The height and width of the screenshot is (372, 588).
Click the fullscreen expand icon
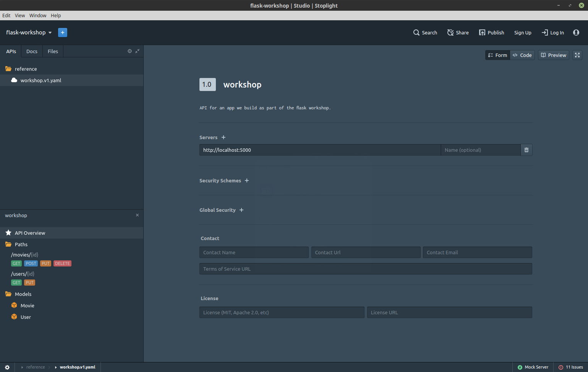(577, 55)
